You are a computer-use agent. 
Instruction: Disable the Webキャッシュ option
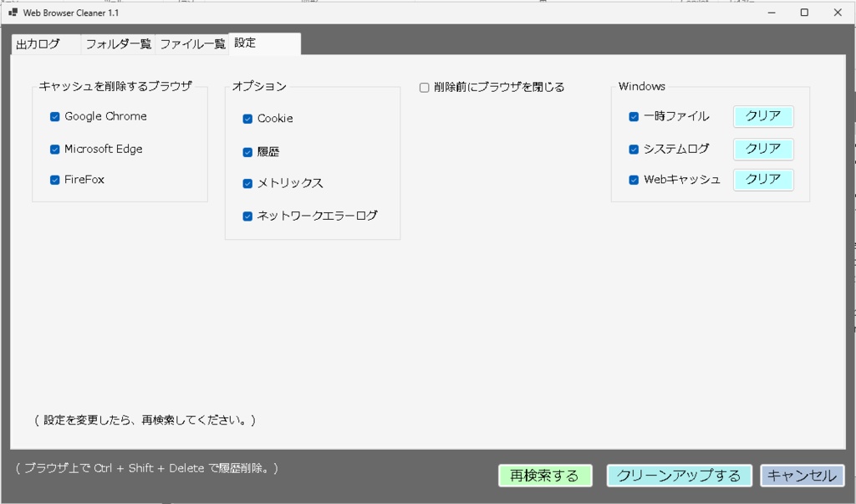pyautogui.click(x=634, y=180)
